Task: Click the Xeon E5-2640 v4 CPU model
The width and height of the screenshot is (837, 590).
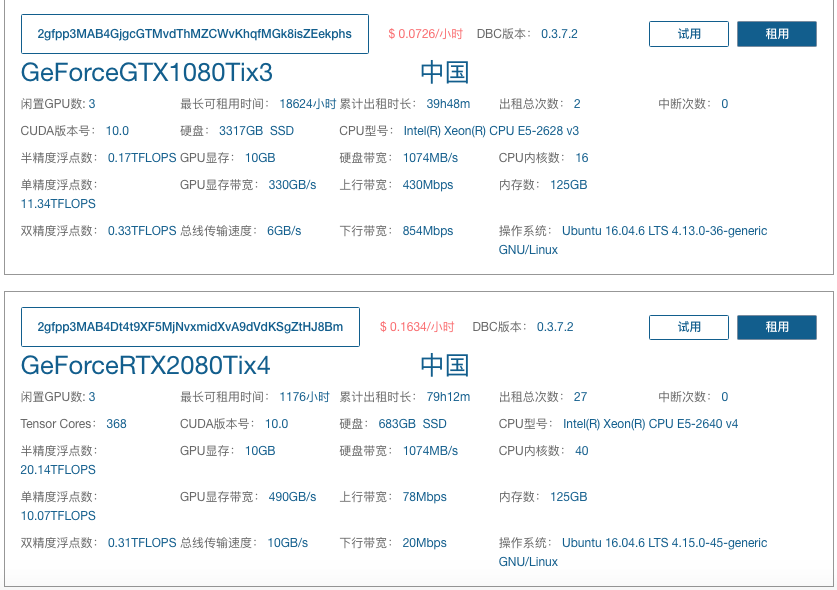Action: 650,424
